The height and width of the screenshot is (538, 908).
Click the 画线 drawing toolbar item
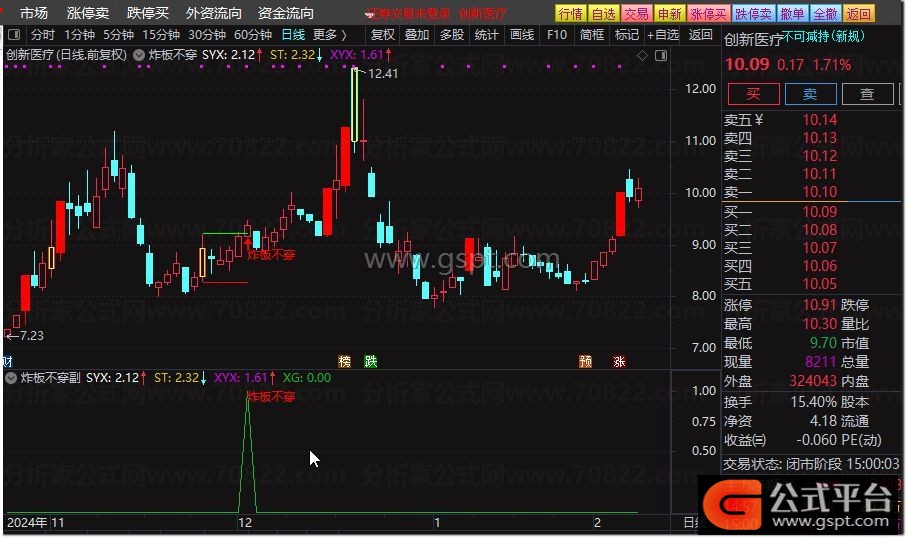point(522,35)
